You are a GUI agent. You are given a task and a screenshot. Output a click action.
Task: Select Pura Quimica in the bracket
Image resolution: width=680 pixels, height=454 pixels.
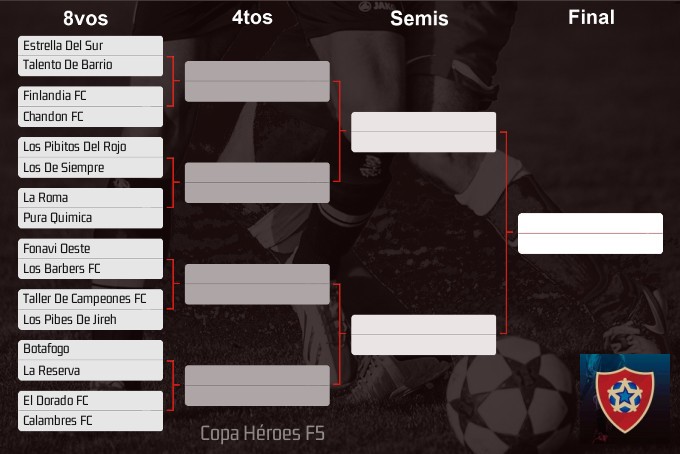tap(90, 218)
